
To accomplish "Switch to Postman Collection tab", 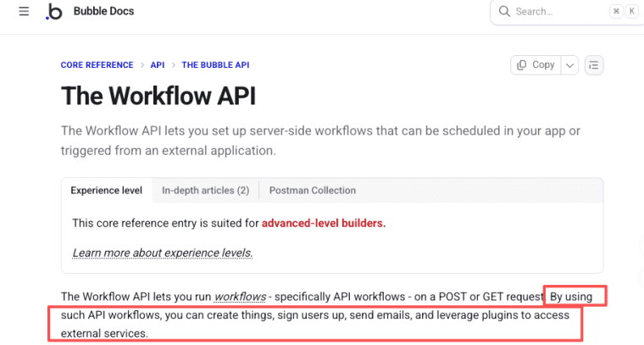I will (x=312, y=190).
